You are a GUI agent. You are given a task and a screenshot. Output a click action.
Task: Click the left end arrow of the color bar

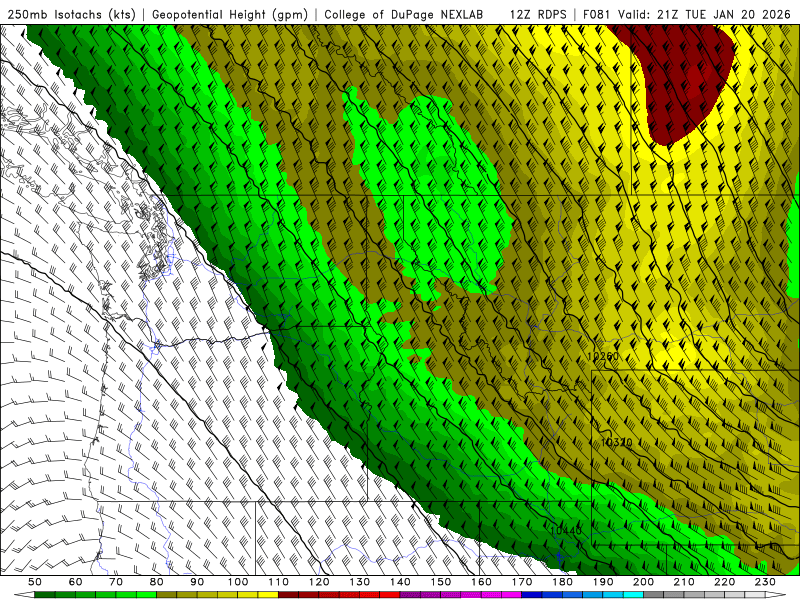[24, 595]
